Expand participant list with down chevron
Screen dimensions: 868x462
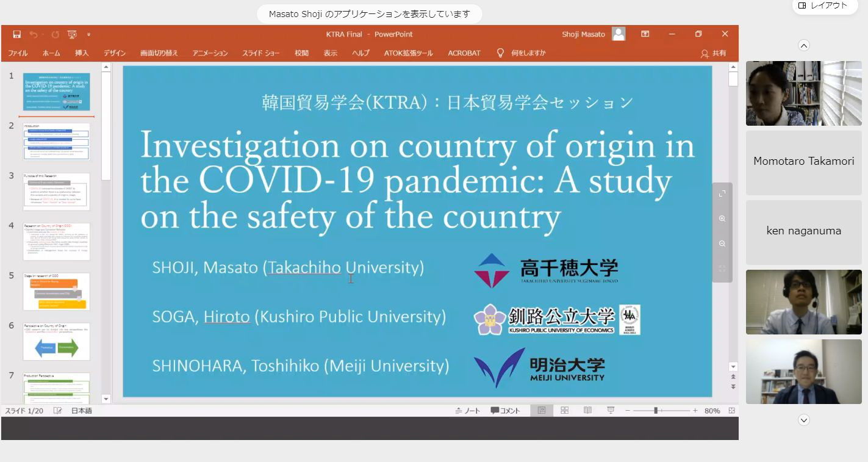pos(804,420)
